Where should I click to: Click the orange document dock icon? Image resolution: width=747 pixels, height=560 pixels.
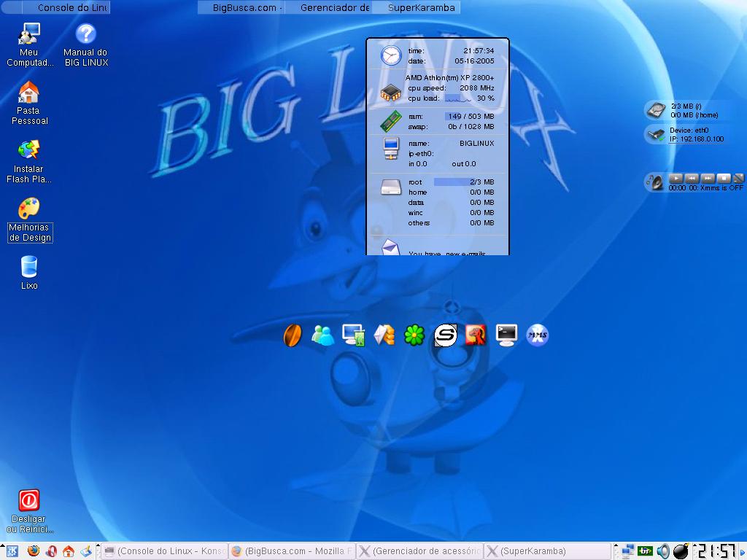point(384,335)
